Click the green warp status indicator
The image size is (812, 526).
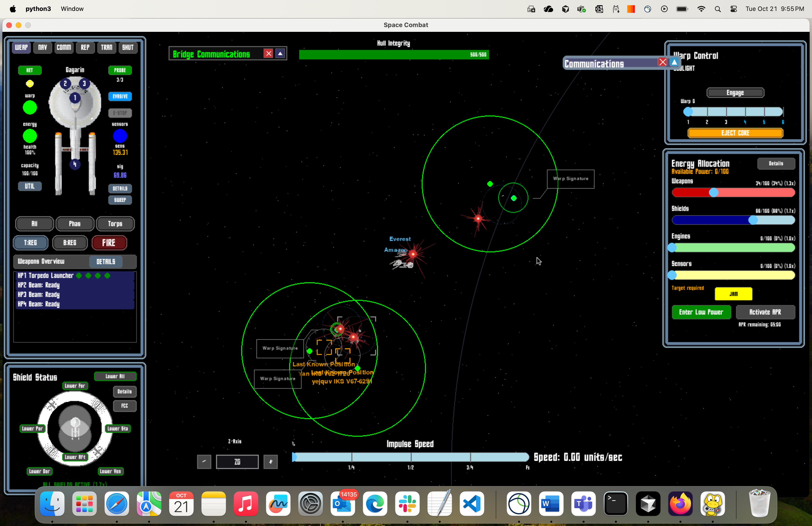point(30,108)
